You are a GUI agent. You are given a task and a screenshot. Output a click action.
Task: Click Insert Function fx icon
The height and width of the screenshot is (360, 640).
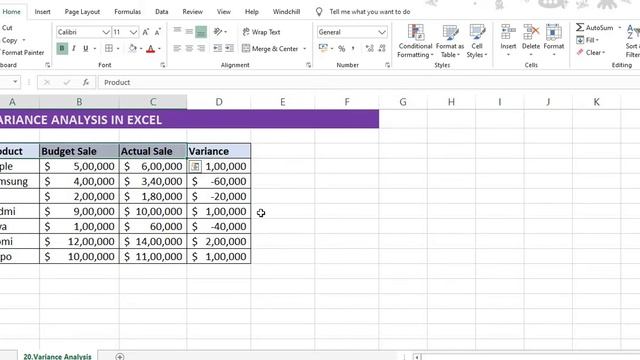(86, 82)
